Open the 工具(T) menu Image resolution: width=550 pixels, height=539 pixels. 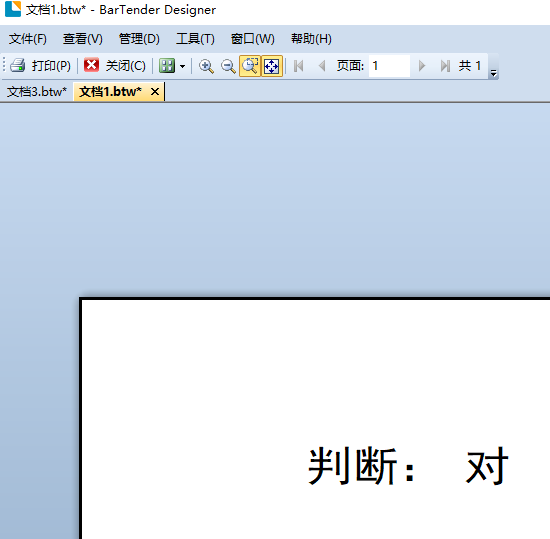195,39
